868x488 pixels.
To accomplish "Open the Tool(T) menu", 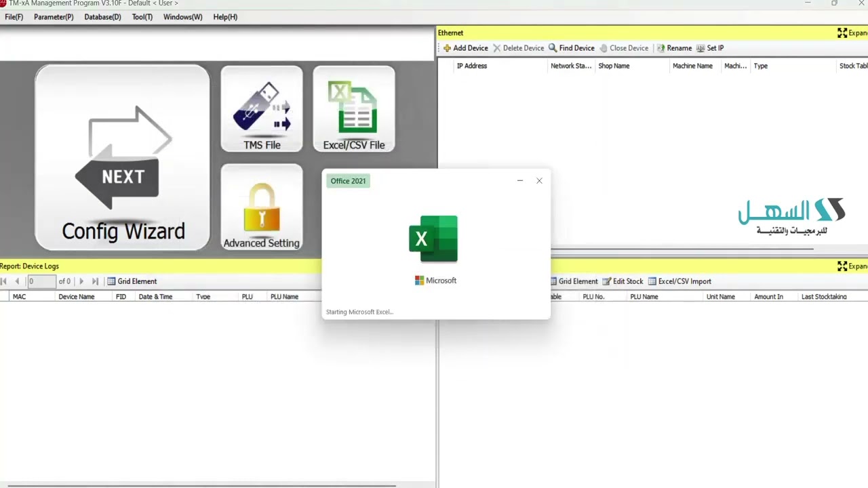I will [x=142, y=17].
